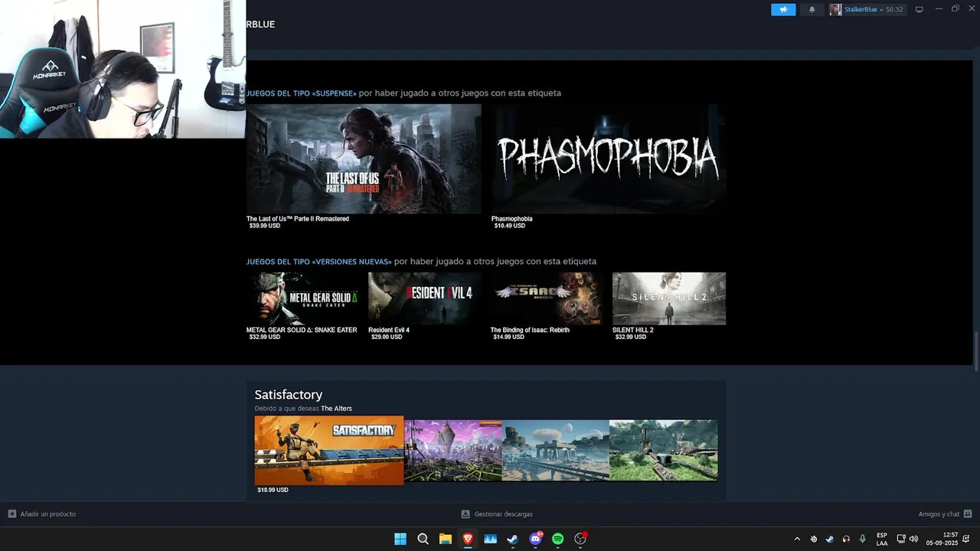Open OBS Studio from the taskbar
Screen dimensions: 980x551
point(580,539)
